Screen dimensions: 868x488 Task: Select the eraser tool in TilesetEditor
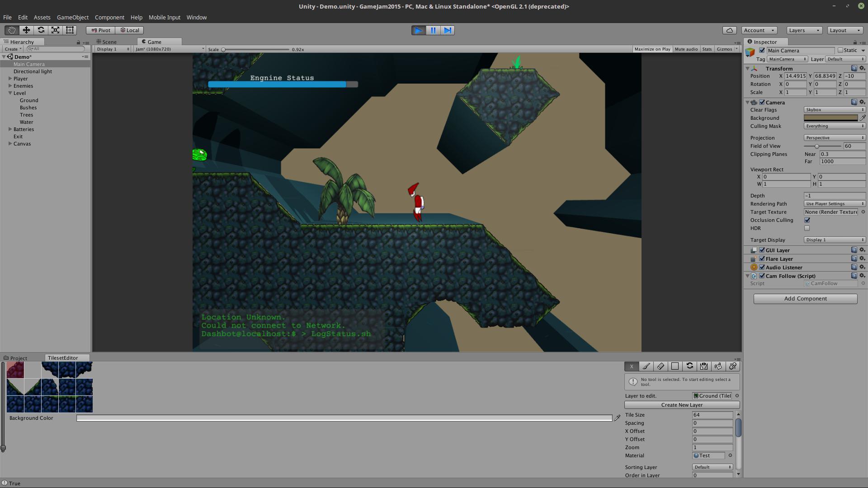[660, 366]
